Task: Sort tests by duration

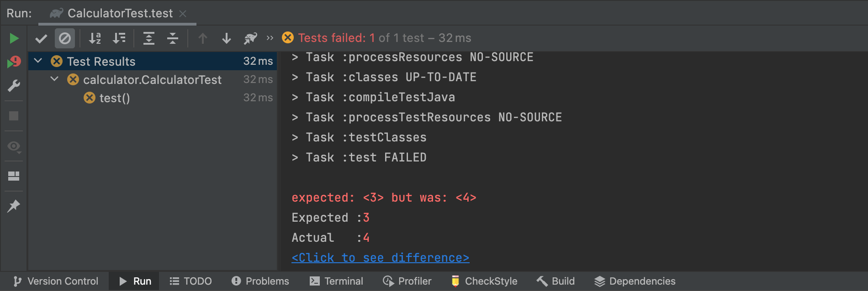Action: pos(119,38)
